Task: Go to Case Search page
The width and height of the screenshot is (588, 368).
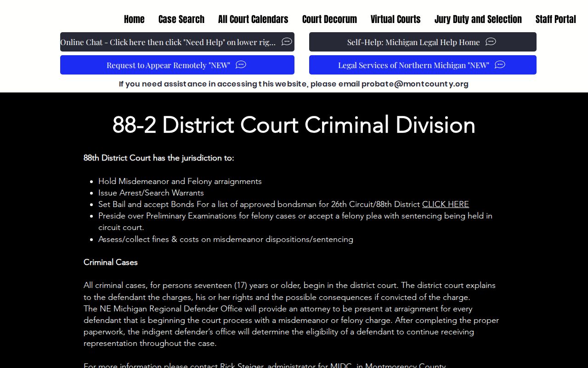Action: click(x=181, y=19)
